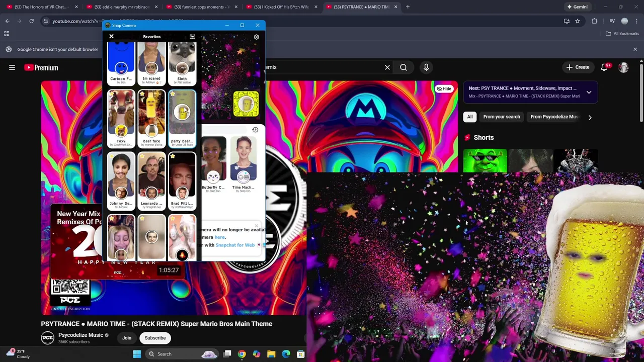Open the green sunglasses Short thumbnail
Screen dimensions: 644x362
click(485, 161)
